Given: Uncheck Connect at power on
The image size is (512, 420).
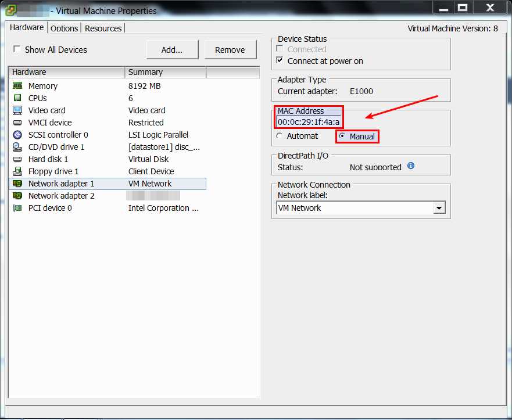Looking at the screenshot, I should point(280,59).
